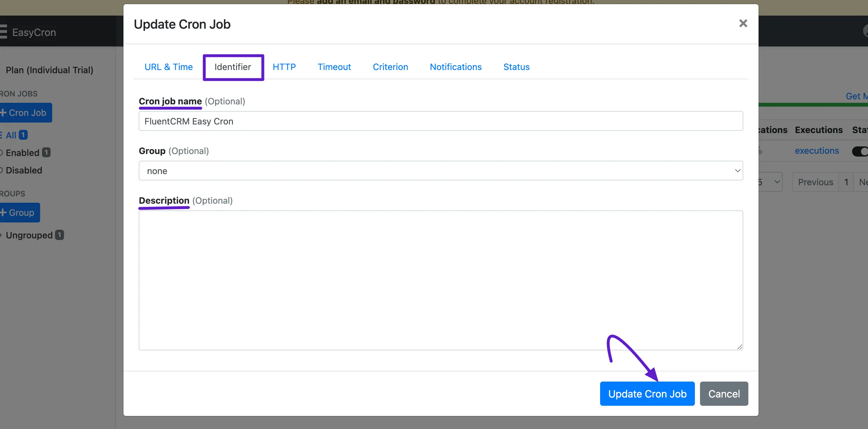Select the Identifier tab
Screen dimensions: 868x429
click(x=233, y=67)
